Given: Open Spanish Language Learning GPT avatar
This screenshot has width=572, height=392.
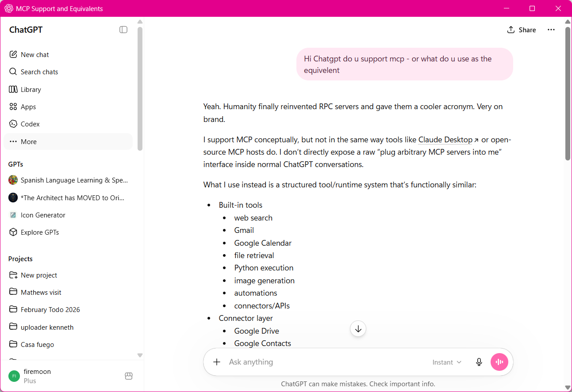Looking at the screenshot, I should 13,180.
